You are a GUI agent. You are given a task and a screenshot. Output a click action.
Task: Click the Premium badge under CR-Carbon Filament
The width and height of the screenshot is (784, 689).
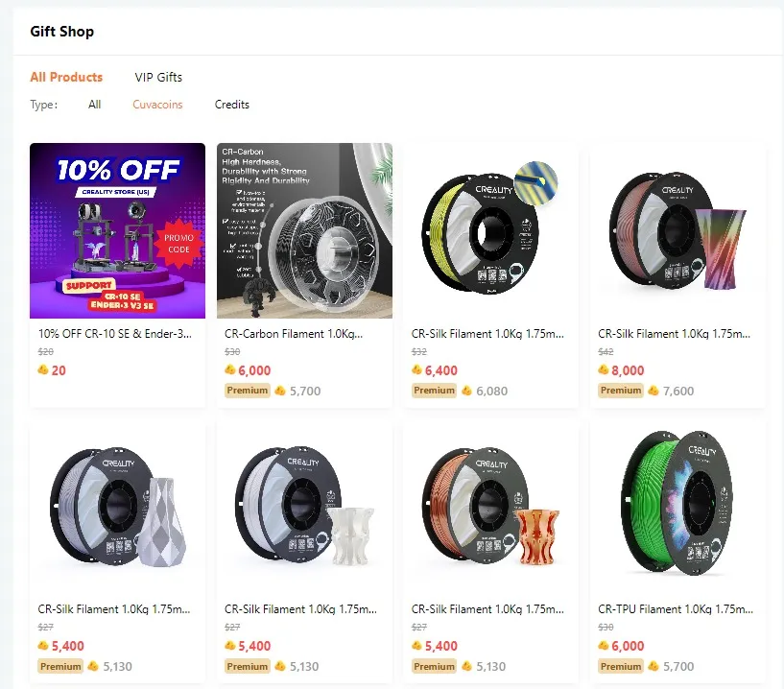[247, 391]
